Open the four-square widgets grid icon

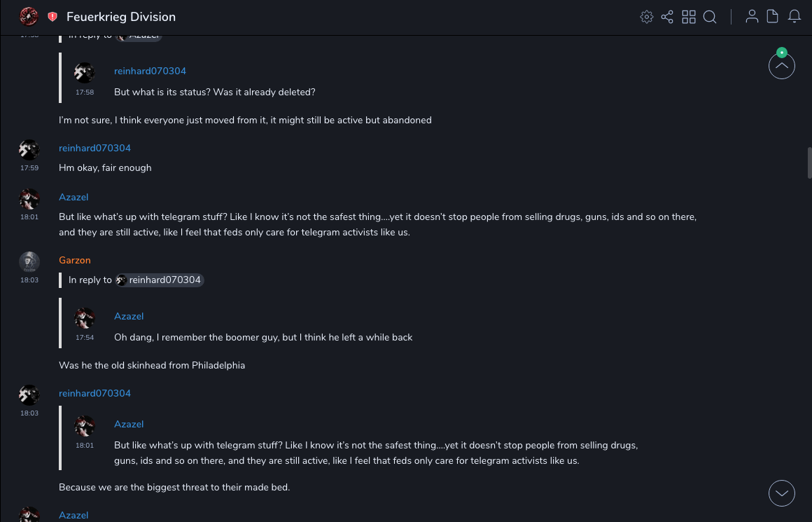(689, 17)
